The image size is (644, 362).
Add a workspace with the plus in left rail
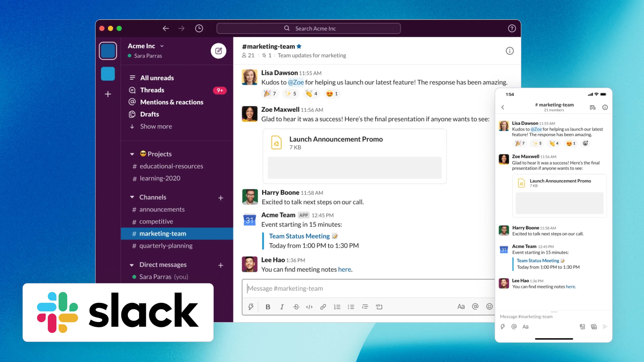pyautogui.click(x=108, y=94)
